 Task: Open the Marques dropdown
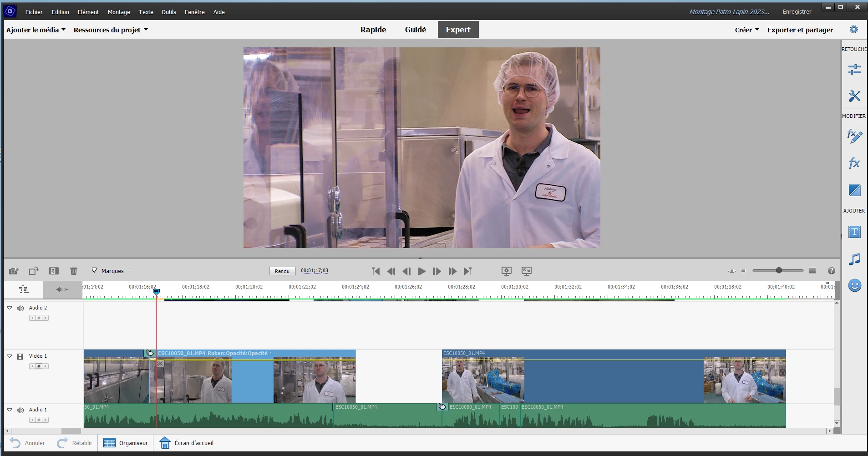click(x=112, y=271)
